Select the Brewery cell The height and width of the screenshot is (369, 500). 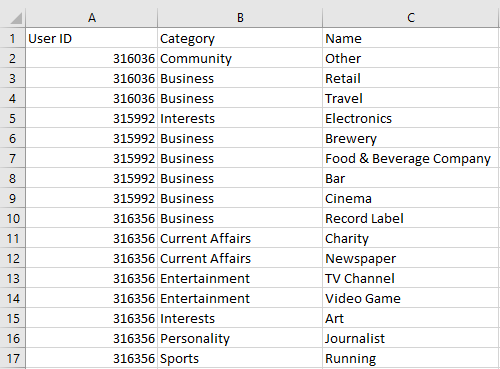[x=411, y=138]
